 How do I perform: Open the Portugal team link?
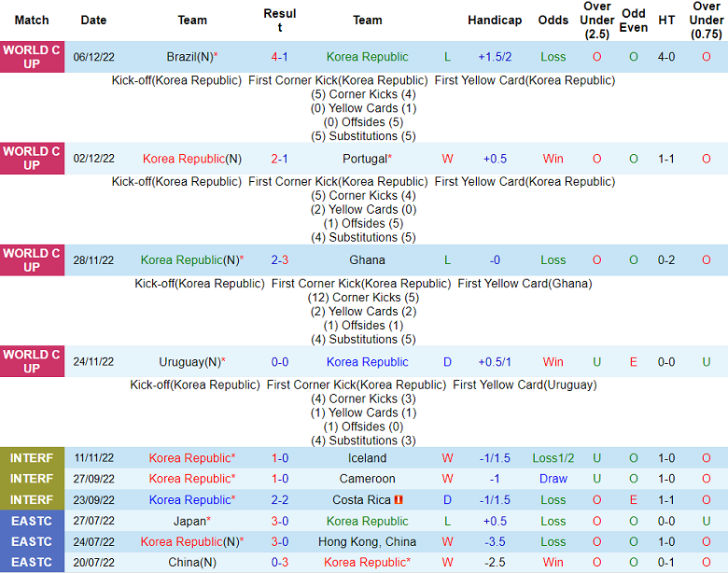pyautogui.click(x=365, y=159)
